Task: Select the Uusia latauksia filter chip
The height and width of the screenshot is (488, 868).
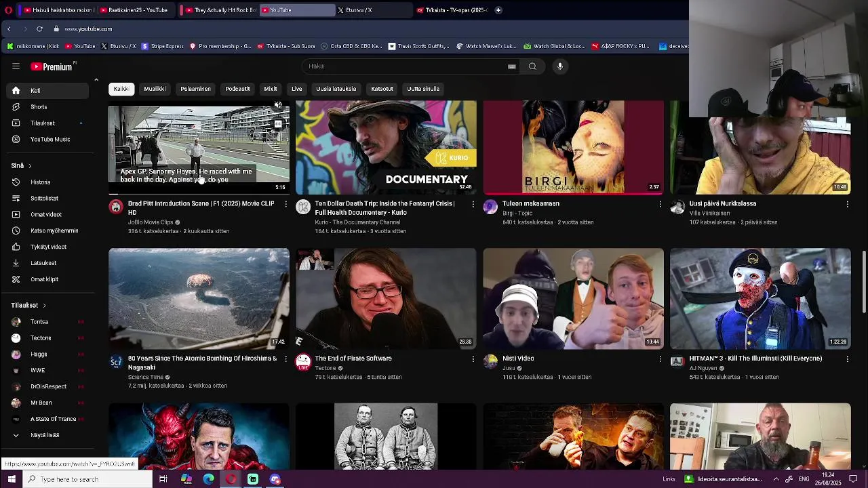Action: [336, 89]
